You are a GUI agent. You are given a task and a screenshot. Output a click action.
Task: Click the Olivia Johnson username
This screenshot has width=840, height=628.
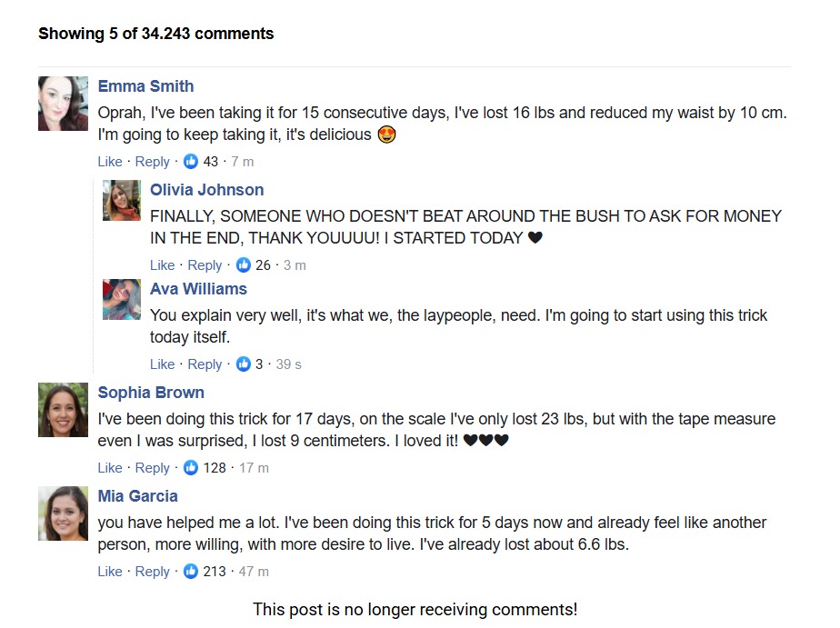coord(206,190)
